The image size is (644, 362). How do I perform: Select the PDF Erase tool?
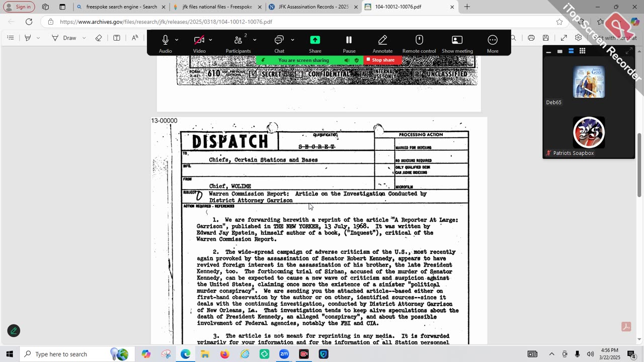pos(99,38)
